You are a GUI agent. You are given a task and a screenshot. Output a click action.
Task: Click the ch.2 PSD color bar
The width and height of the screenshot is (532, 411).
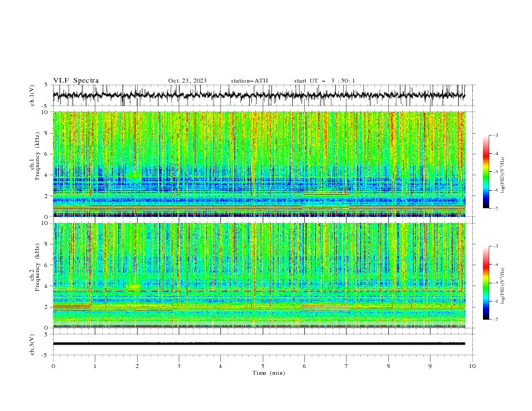(x=486, y=283)
